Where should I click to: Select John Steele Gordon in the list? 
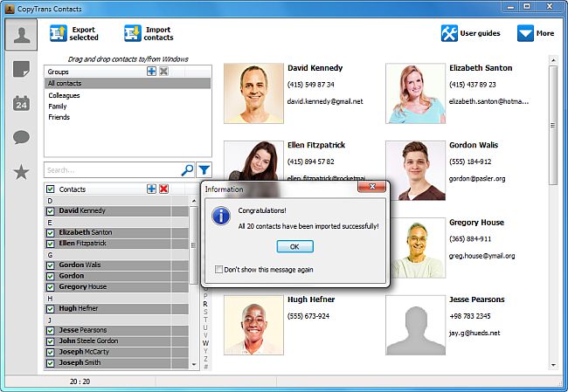coord(116,341)
